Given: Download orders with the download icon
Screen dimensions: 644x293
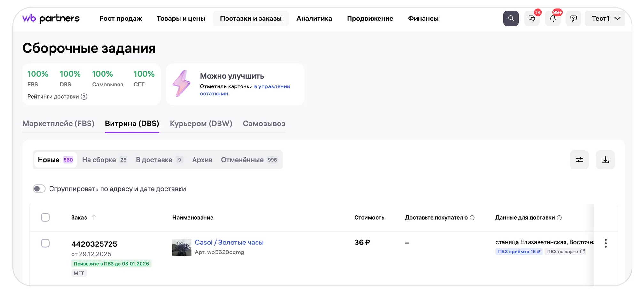Looking at the screenshot, I should (605, 160).
